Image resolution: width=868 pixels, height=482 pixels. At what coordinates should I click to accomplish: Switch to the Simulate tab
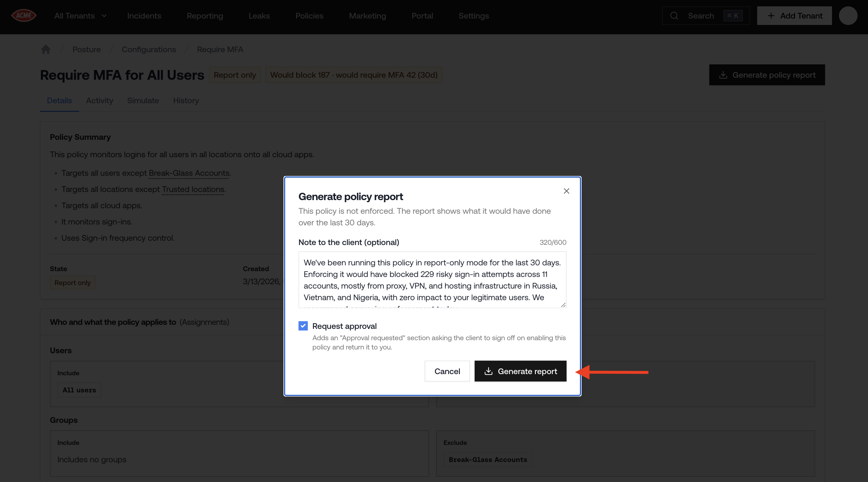(x=143, y=100)
